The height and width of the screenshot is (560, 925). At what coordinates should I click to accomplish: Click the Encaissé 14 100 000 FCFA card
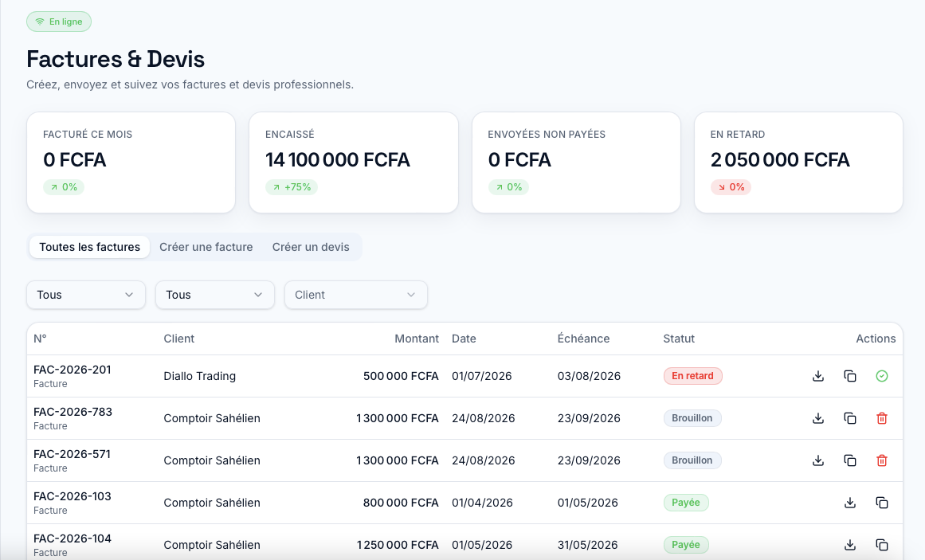click(354, 163)
